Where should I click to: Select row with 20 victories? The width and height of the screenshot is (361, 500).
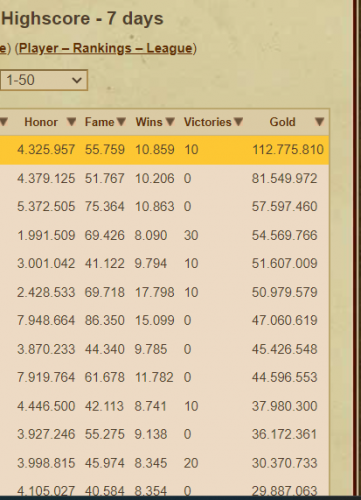tap(164, 463)
